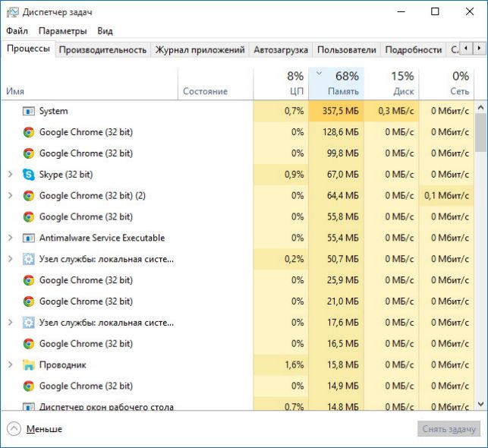Expand service host row using 50,7 МБ
Viewport: 488px width, 448px height.
click(x=11, y=259)
